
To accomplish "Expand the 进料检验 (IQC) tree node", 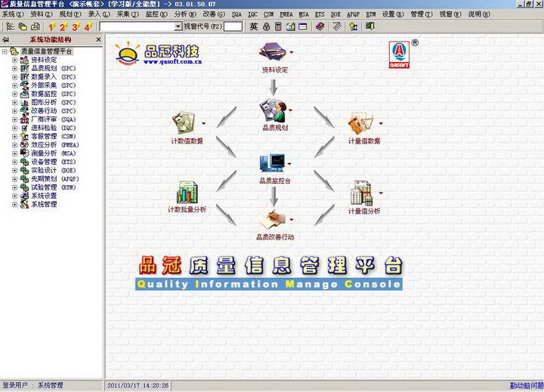I will coord(14,128).
